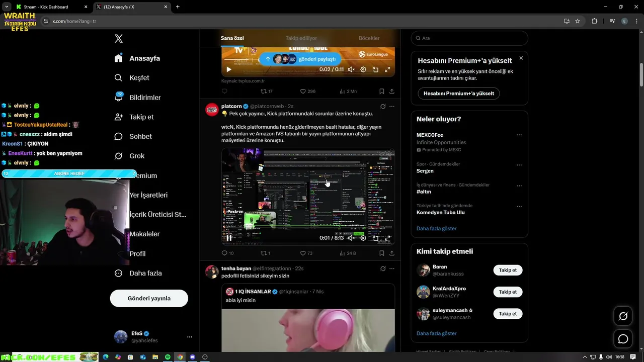Open Grok action on tenha bayan post
The image size is (644, 362).
(383, 268)
